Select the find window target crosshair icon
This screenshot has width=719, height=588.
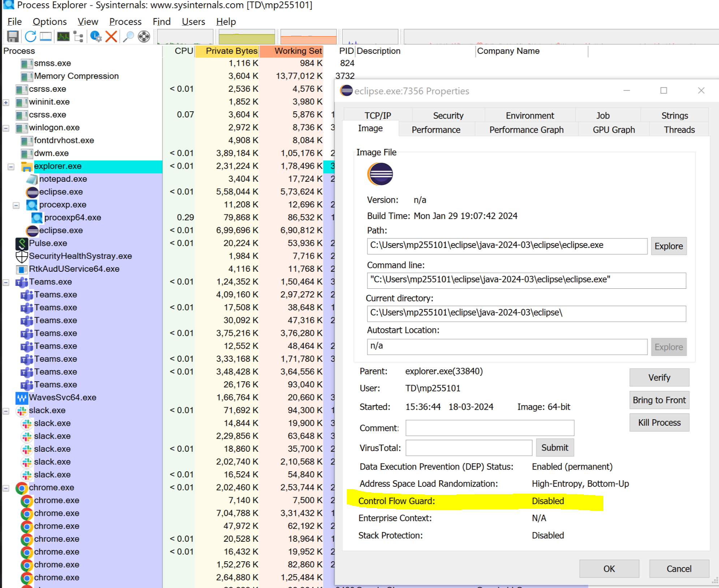tap(144, 37)
